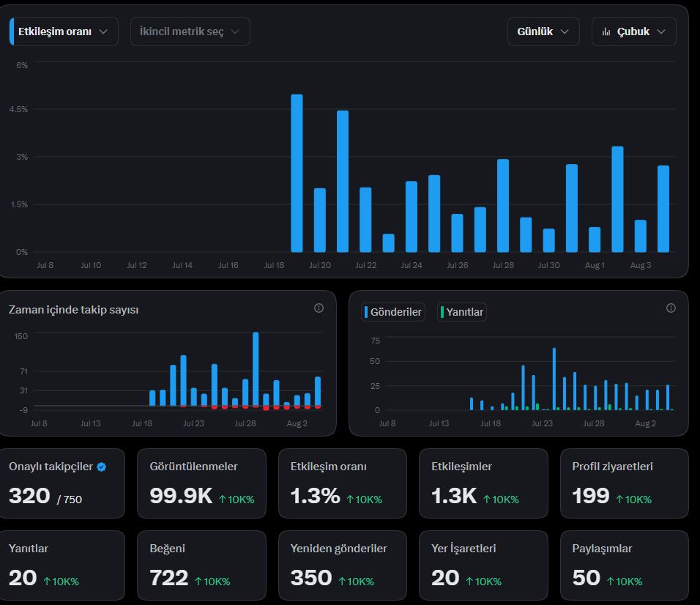Click the up arrow in Paylaşımlar card

point(610,582)
